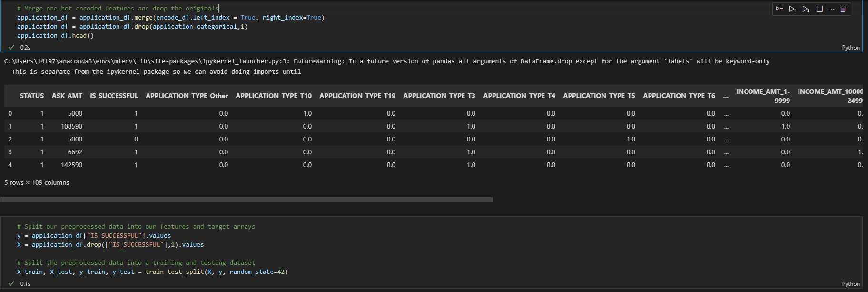
Task: Click the 1.0 value under APPLICATION_TYPE_T10
Action: click(x=307, y=113)
